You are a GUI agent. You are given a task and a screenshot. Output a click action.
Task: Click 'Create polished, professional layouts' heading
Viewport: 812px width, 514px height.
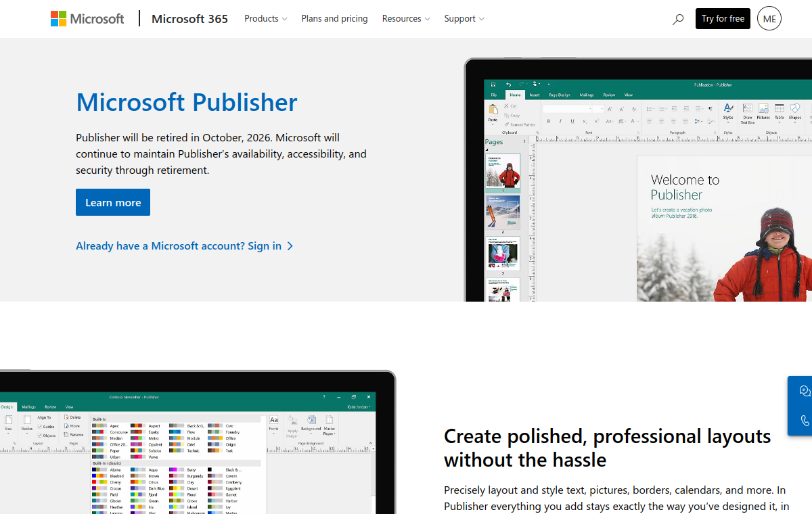[607, 448]
